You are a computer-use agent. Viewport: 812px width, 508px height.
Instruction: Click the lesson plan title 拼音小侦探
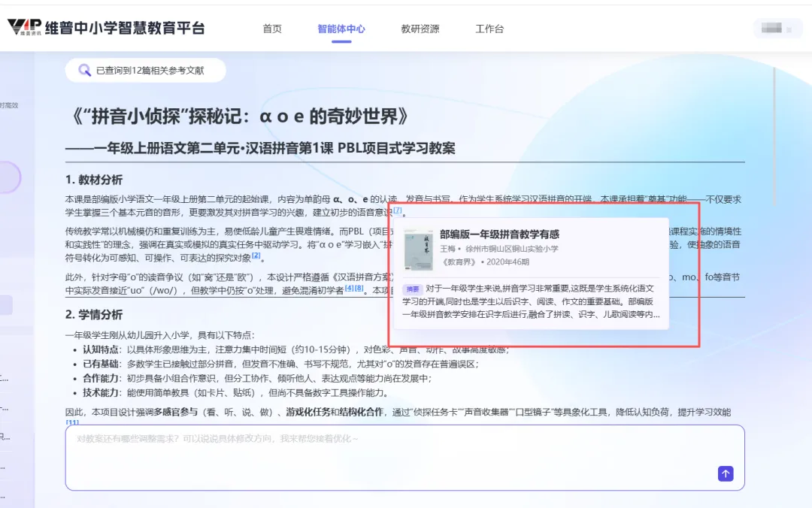coord(239,116)
